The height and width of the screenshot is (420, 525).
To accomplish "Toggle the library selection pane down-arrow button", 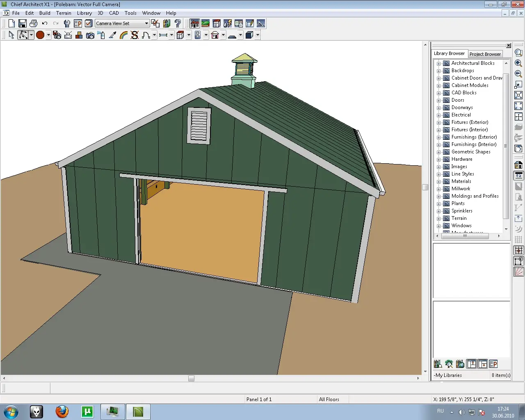I will tap(483, 364).
